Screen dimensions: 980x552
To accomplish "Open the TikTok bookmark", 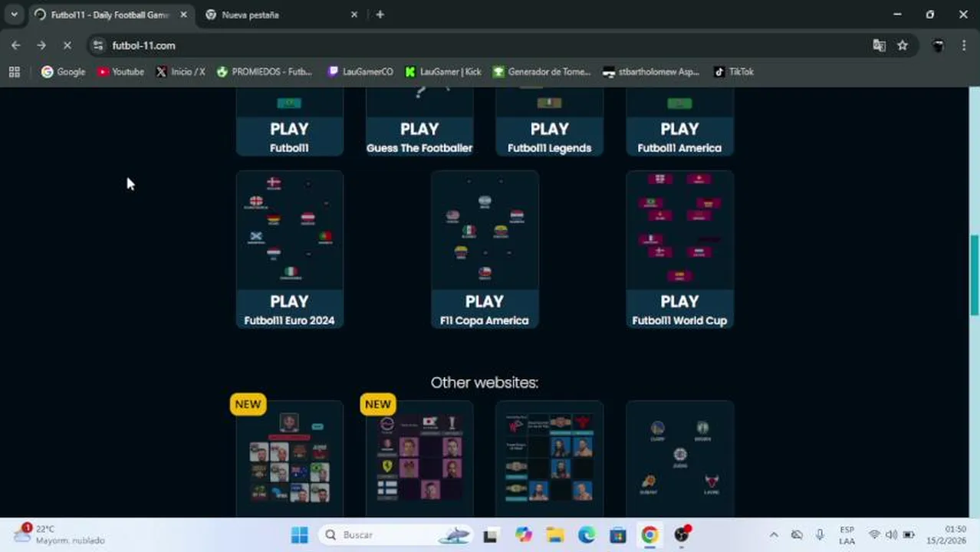I will pyautogui.click(x=734, y=71).
